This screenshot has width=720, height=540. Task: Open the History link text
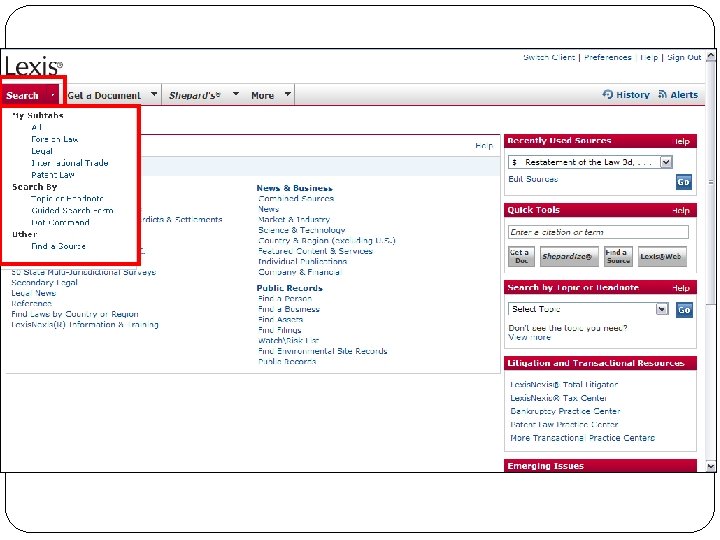coord(633,95)
